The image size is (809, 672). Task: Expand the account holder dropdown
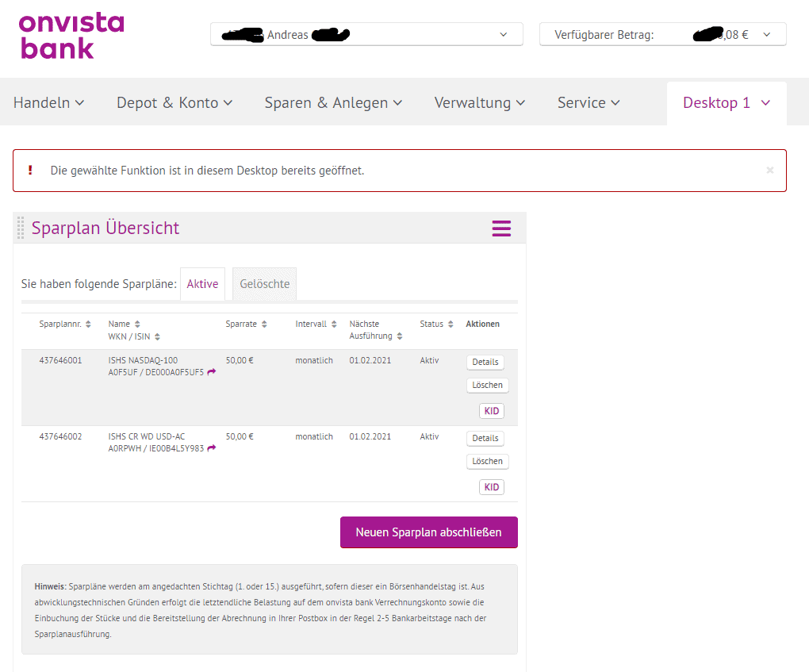pos(503,35)
